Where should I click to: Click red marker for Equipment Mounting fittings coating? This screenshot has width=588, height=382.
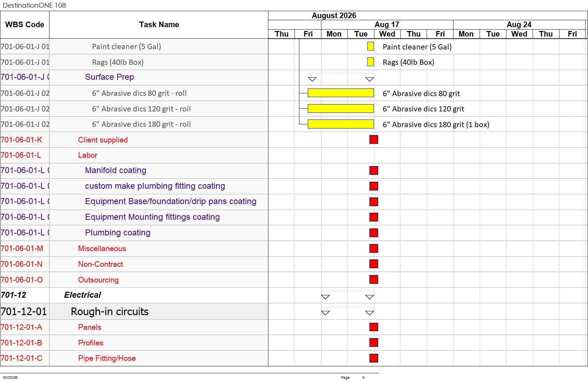(374, 217)
